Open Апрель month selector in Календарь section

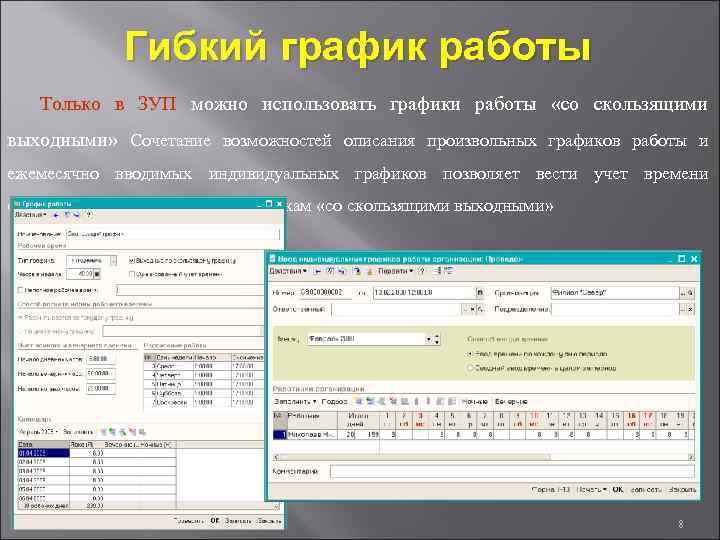pos(38,432)
